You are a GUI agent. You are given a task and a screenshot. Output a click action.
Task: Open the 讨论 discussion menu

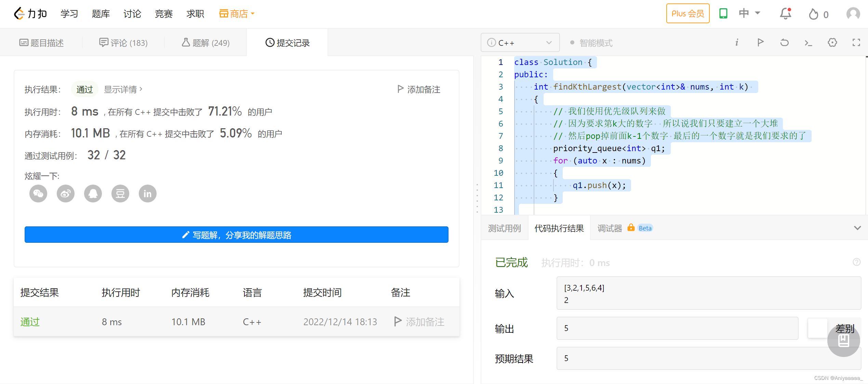click(x=132, y=14)
